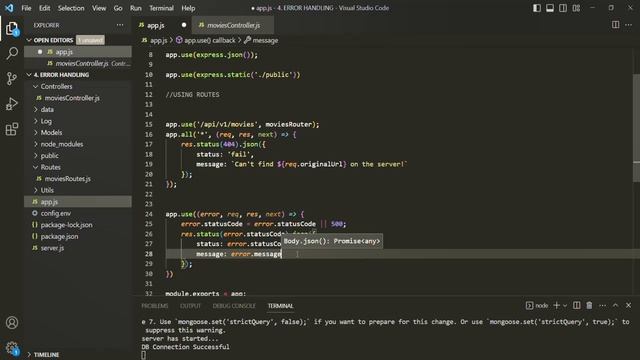The image size is (640, 360).
Task: Switch to moviesController.js editor tab
Action: pos(233,25)
